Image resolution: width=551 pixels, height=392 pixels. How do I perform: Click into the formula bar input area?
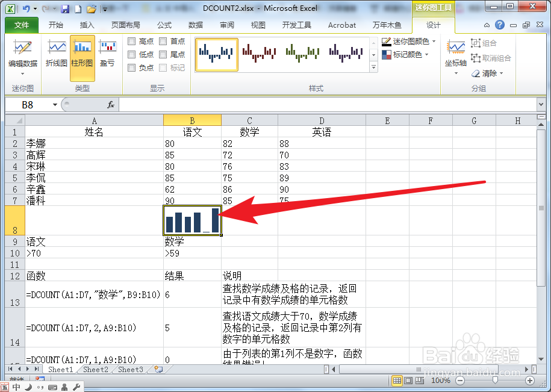(x=328, y=105)
